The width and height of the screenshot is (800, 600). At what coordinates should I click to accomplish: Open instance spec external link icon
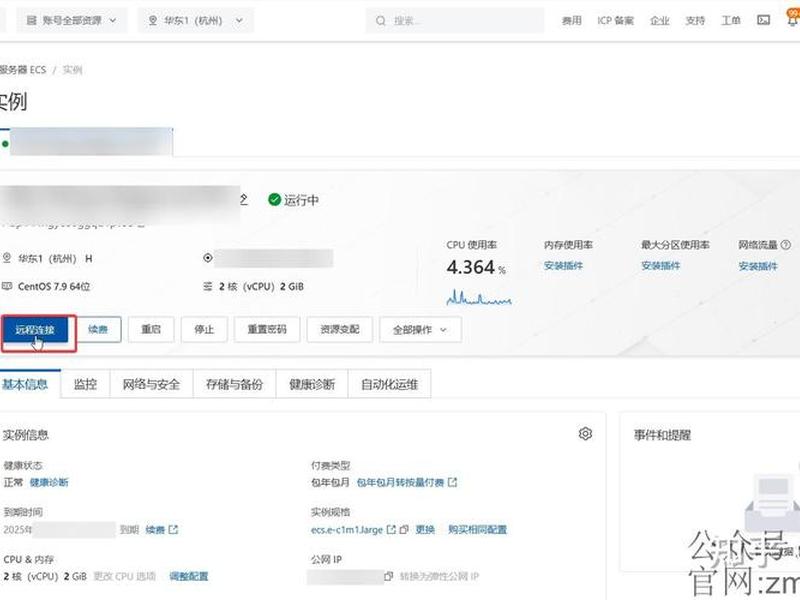coord(391,530)
